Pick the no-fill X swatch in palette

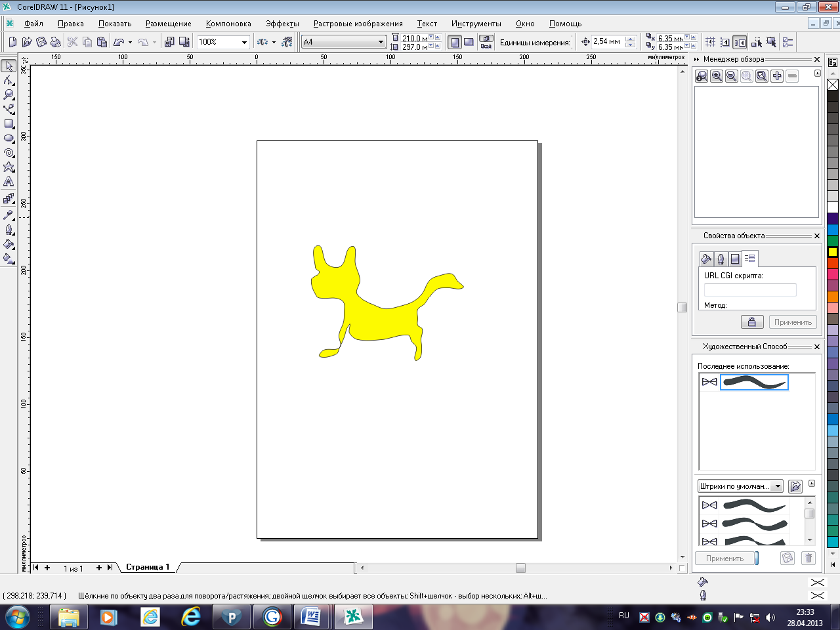click(833, 85)
